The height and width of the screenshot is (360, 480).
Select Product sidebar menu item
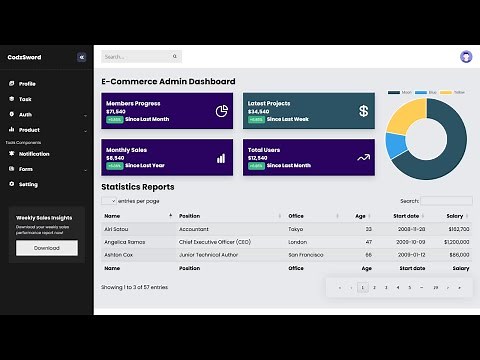[x=29, y=130]
